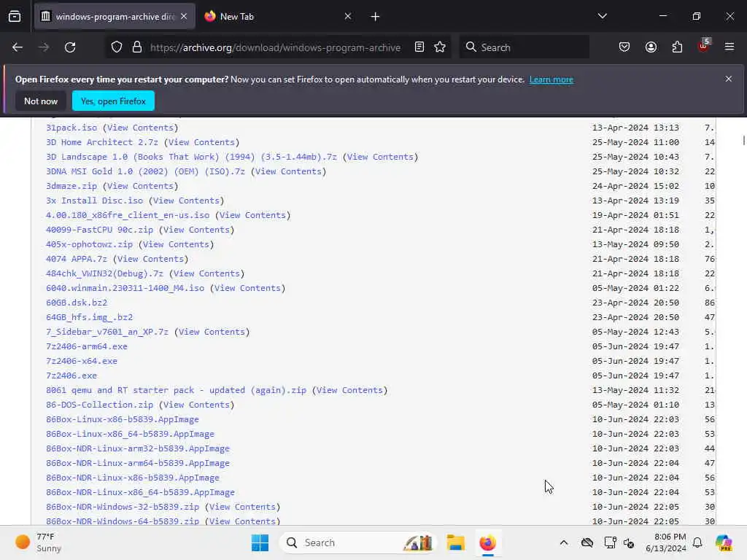This screenshot has height=560, width=747.
Task: Open Windows Start menu
Action: [260, 542]
